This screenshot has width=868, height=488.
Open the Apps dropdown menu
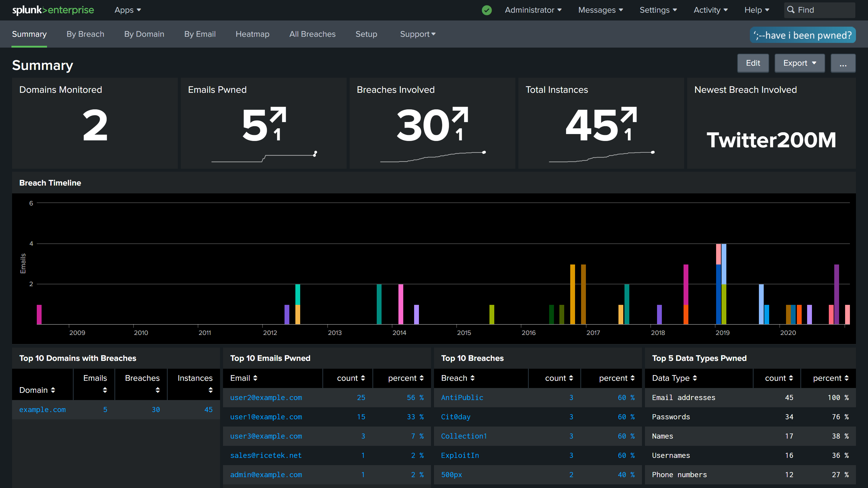pos(127,10)
